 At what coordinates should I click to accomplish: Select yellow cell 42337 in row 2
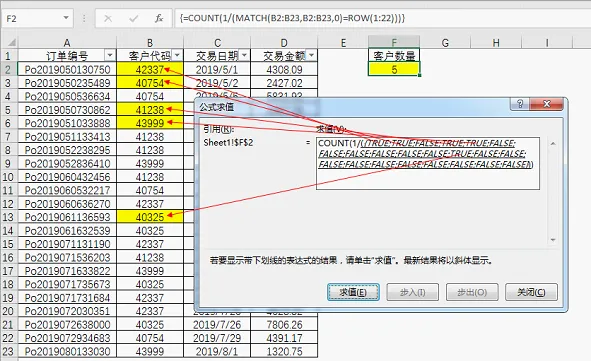tap(150, 69)
